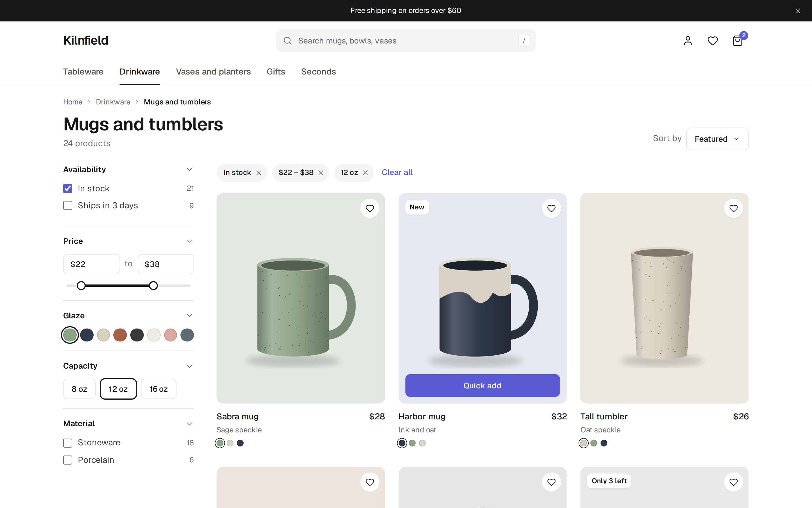812x508 pixels.
Task: Pick navy variant of Tall tumbler
Action: click(604, 443)
